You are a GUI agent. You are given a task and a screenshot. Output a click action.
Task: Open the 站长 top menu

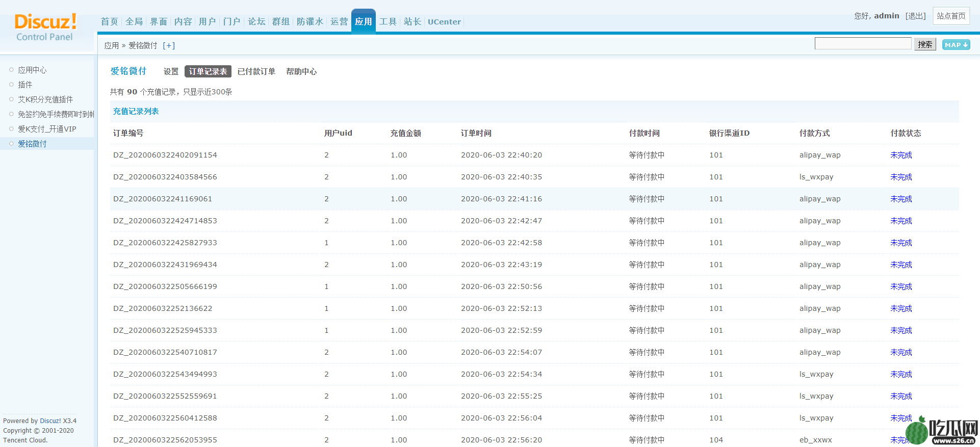(x=412, y=21)
